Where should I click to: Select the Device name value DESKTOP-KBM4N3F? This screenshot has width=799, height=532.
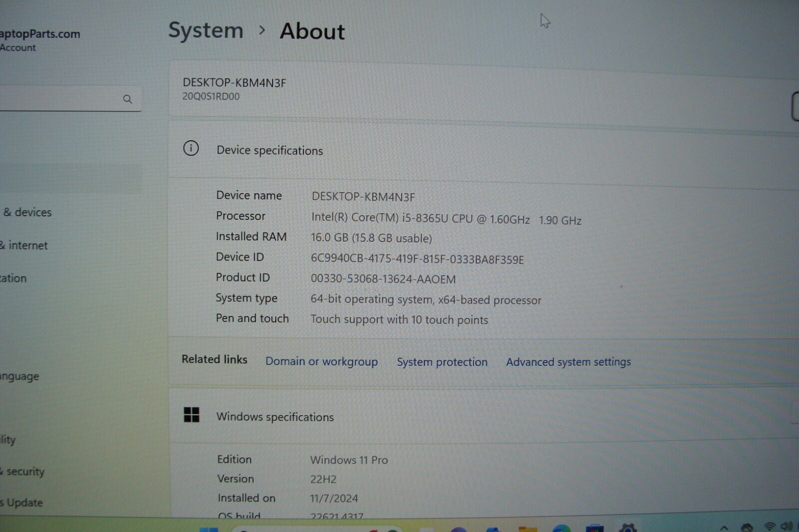click(x=363, y=197)
